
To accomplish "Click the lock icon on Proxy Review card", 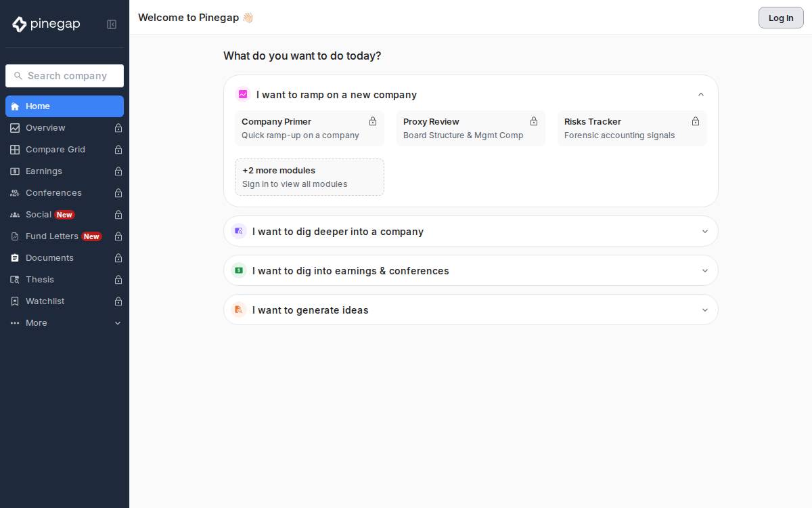I will tap(534, 121).
